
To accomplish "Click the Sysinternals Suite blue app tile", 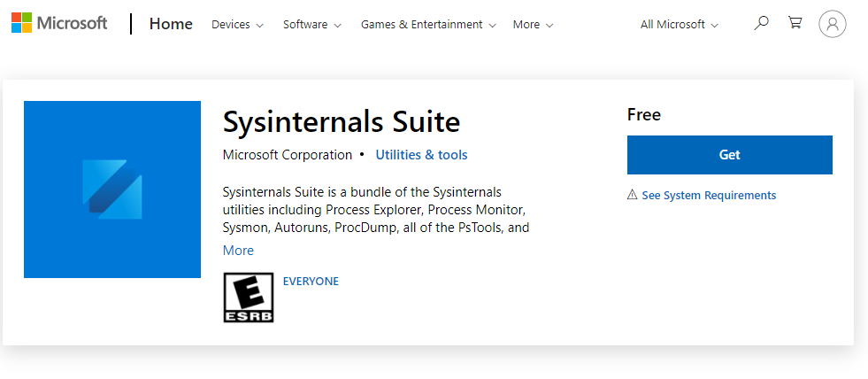I will 112,189.
